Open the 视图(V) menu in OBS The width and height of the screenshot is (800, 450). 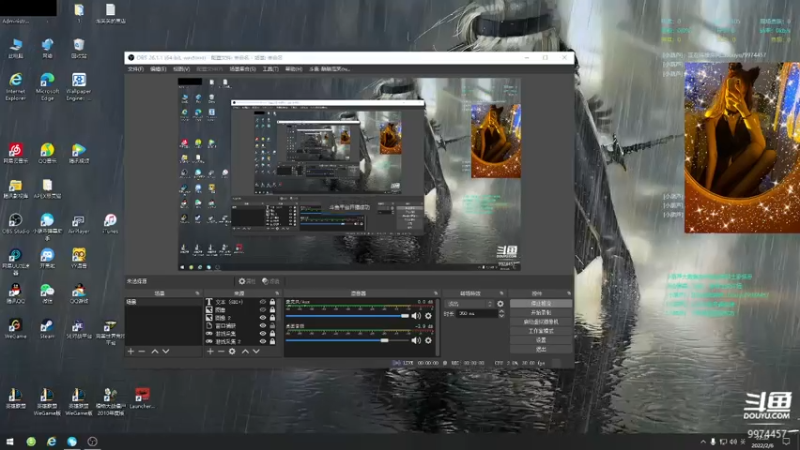click(181, 69)
